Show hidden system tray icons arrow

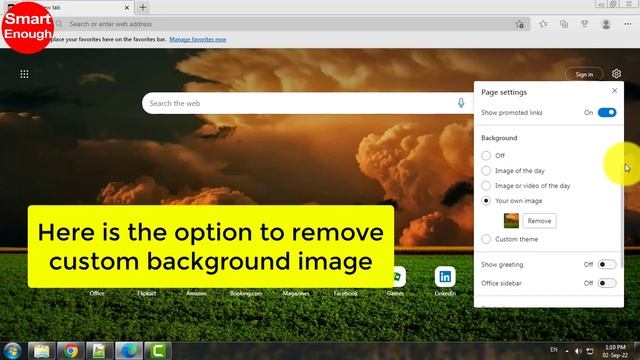pos(567,351)
